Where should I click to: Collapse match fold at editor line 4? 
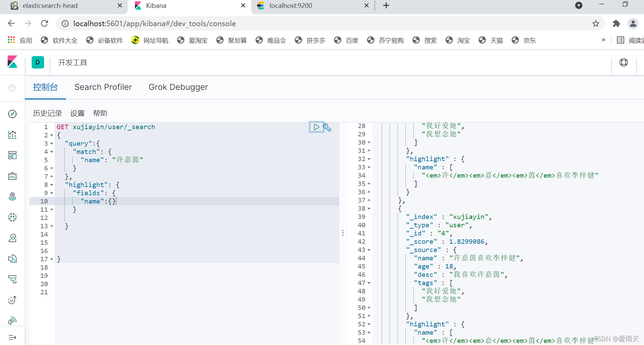[52, 152]
